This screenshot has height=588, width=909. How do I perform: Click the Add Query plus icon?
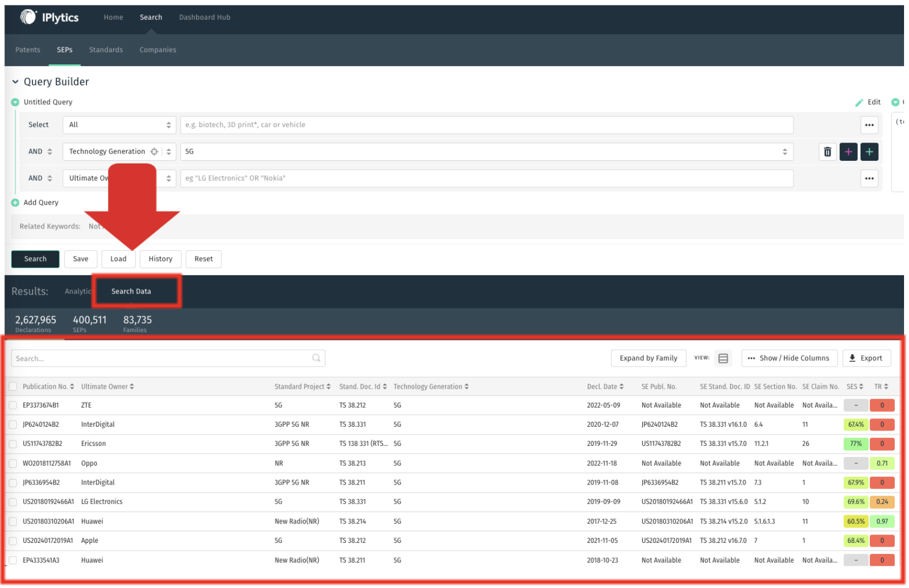15,203
